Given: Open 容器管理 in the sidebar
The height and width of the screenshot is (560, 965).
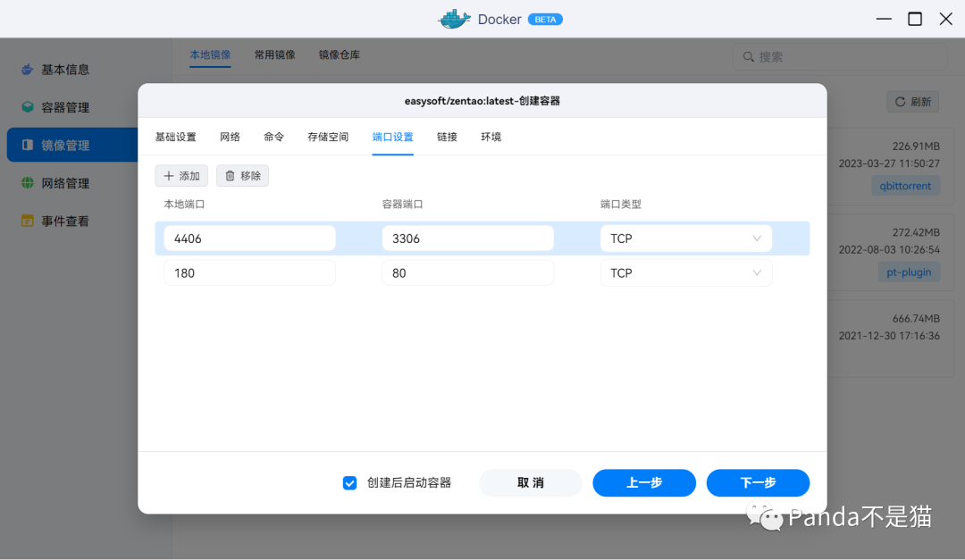Looking at the screenshot, I should pyautogui.click(x=55, y=108).
